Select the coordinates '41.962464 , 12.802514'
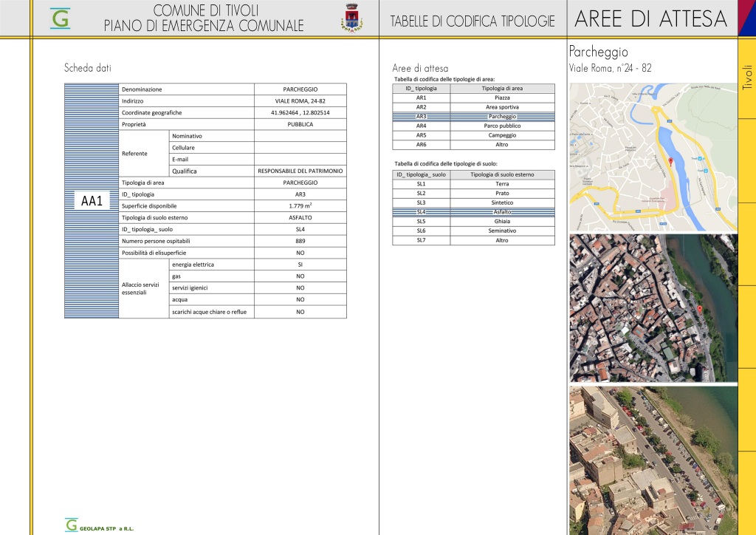This screenshot has height=535, width=756. point(300,113)
